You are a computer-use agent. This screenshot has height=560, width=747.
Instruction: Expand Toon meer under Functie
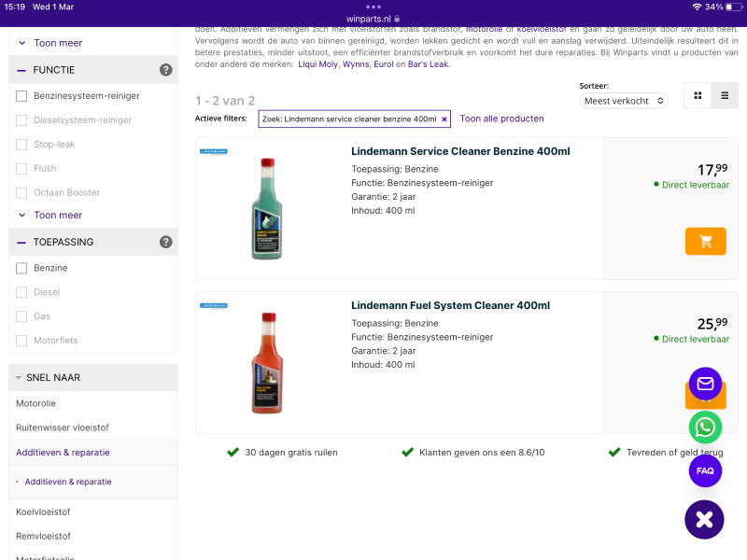[57, 215]
